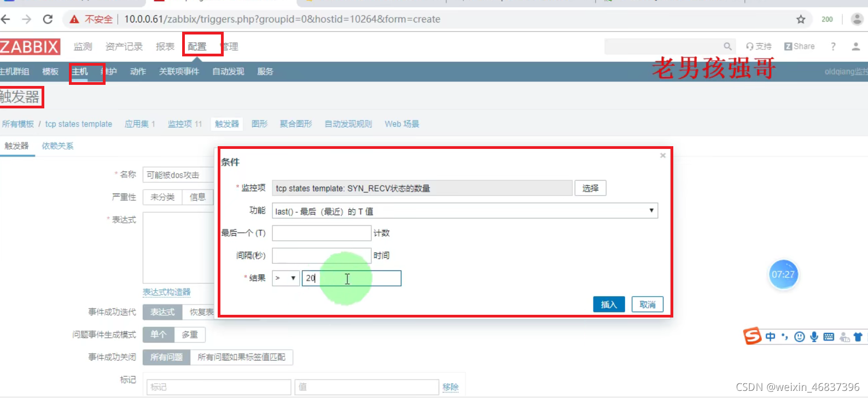The width and height of the screenshot is (868, 398).
Task: Select 未分类 severity
Action: pos(162,197)
